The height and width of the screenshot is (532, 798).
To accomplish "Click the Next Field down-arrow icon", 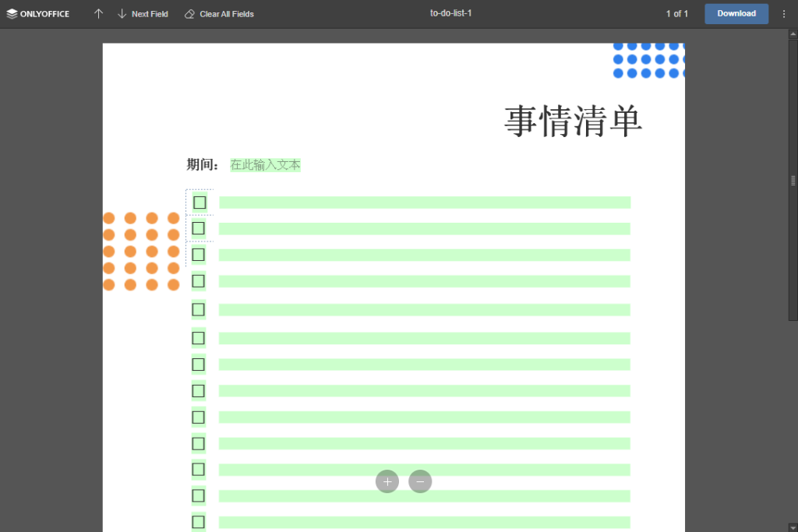I will coord(122,13).
